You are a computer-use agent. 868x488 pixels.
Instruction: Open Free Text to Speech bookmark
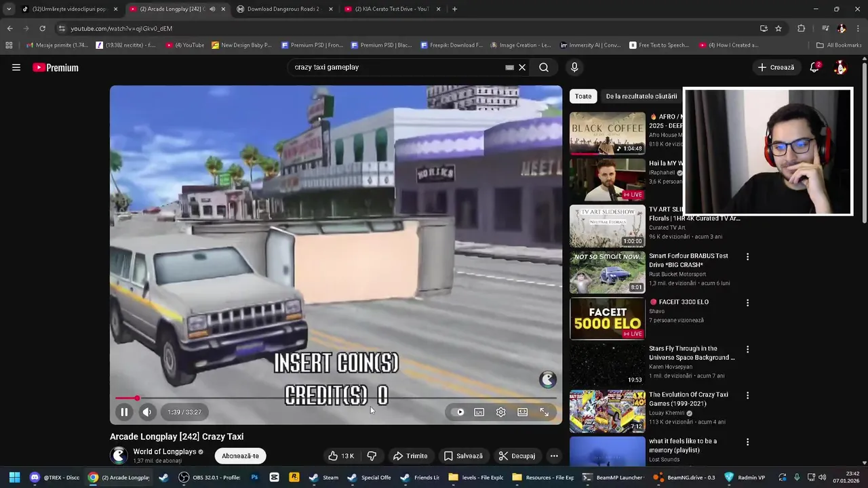tap(659, 45)
